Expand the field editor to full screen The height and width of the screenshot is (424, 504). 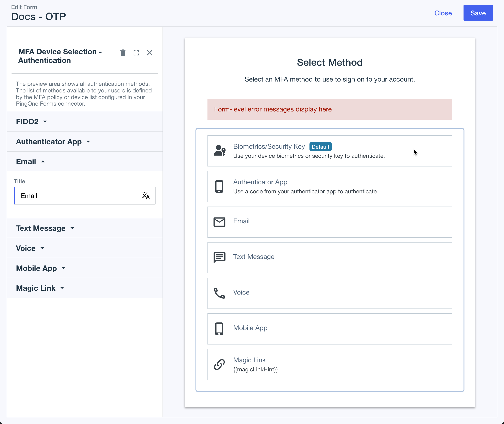click(x=136, y=53)
